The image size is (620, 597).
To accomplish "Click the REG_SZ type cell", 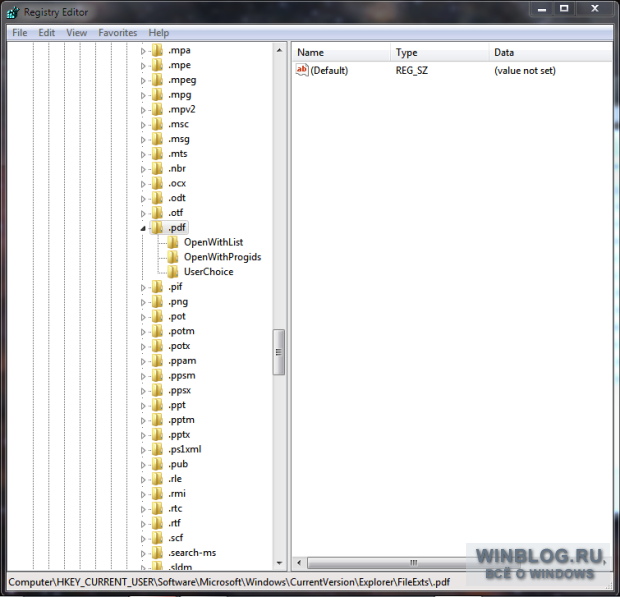I will [x=412, y=71].
